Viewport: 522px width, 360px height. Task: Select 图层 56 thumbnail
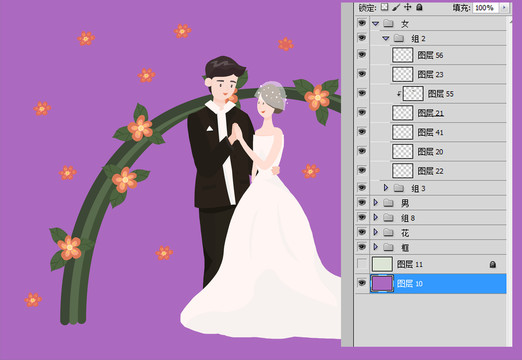coord(403,55)
